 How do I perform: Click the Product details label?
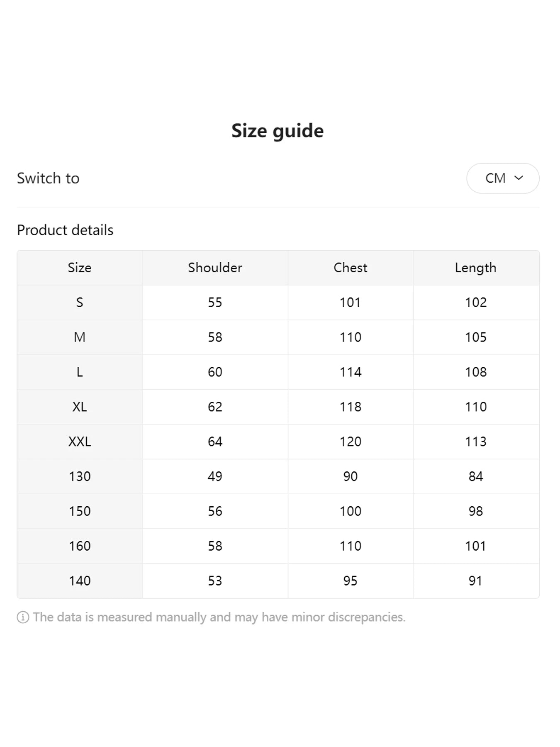point(65,230)
